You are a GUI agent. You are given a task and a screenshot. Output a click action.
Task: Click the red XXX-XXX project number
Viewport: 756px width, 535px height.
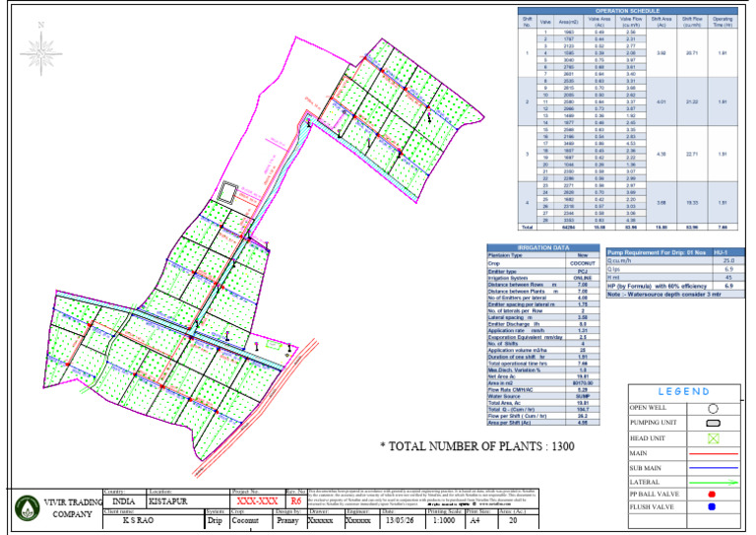point(257,502)
